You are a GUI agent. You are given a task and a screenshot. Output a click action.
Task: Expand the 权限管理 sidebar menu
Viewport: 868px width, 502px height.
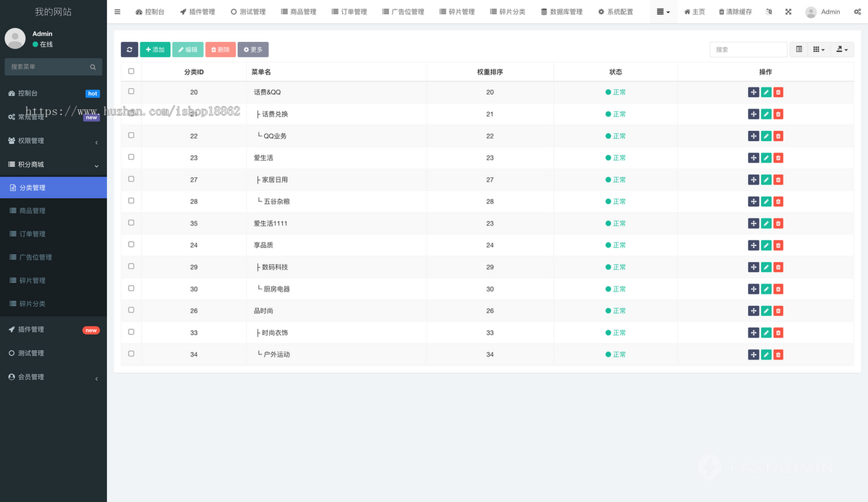click(54, 141)
